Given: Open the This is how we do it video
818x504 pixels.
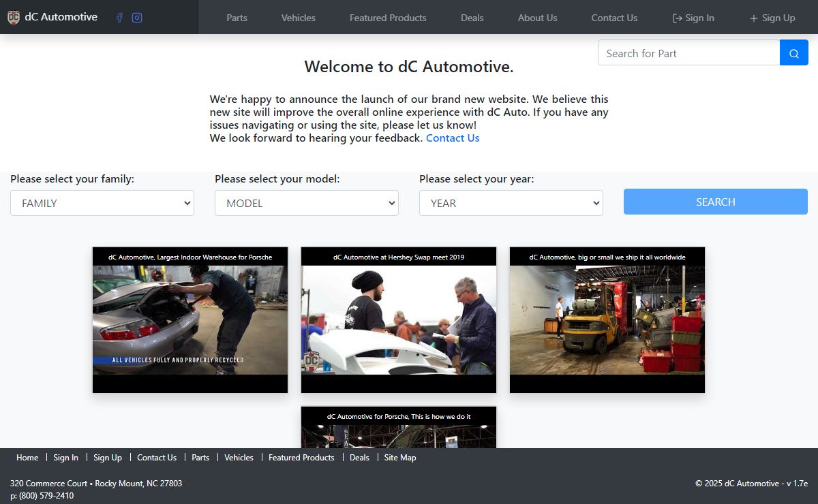Looking at the screenshot, I should pyautogui.click(x=399, y=428).
